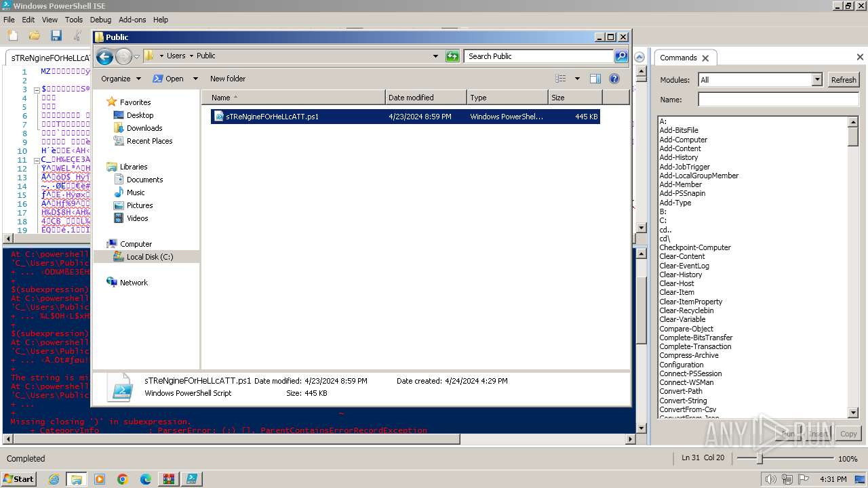Click the Search Public magnifier icon
Viewport: 868px width, 488px height.
[x=621, y=56]
